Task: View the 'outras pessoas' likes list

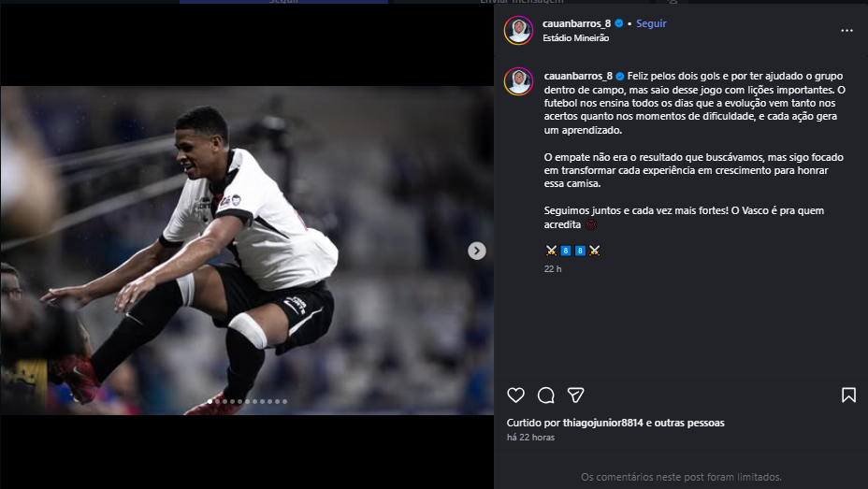Action: [689, 423]
